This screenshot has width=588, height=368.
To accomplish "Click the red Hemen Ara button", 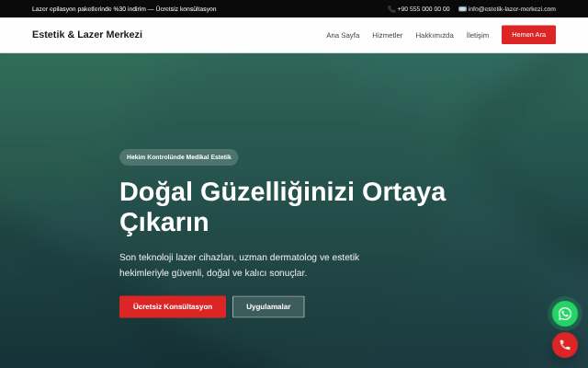I will click(529, 35).
